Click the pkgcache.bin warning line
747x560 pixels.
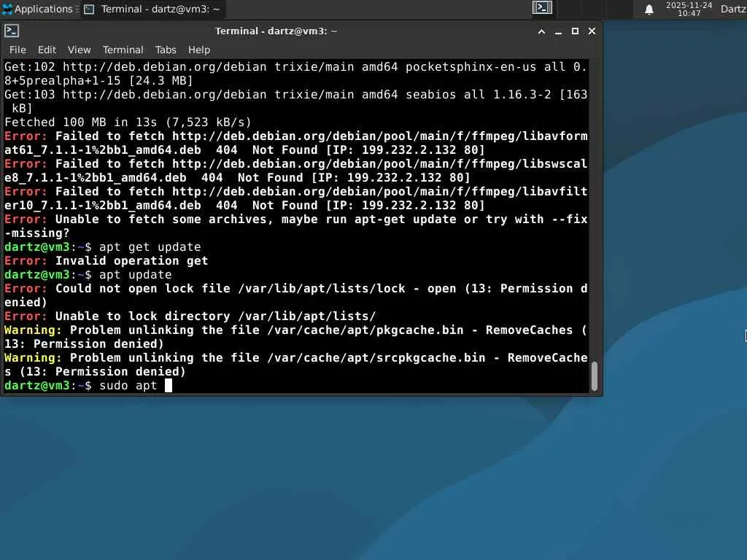coord(296,337)
